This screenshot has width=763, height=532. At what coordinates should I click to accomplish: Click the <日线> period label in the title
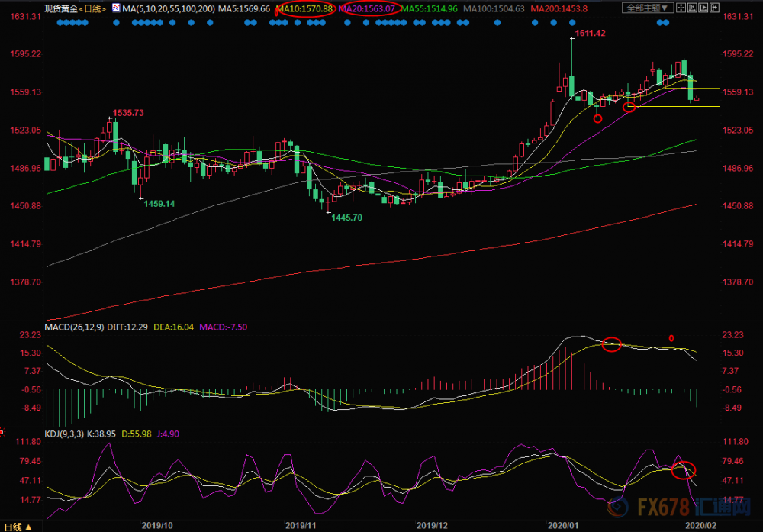[92, 8]
